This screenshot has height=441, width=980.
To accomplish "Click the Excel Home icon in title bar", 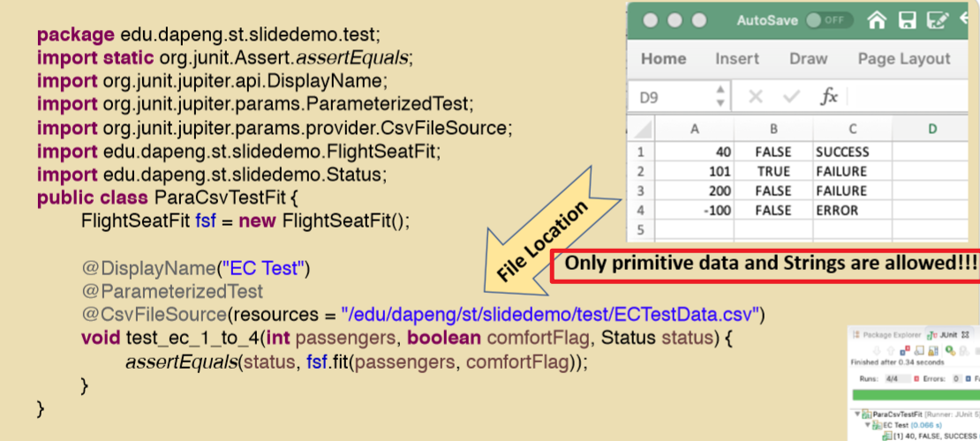I will 877,19.
